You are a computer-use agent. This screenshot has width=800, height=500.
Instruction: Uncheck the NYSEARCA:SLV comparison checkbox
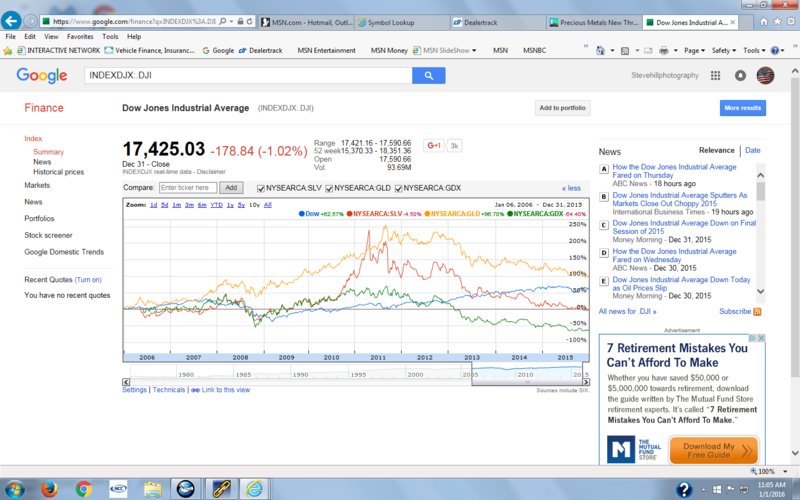(x=261, y=189)
